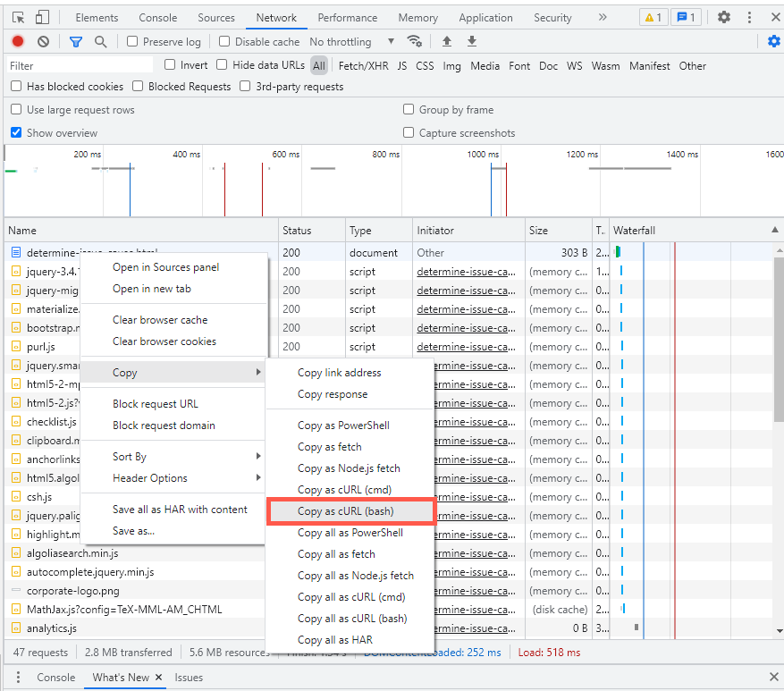Filter requests by Fetch/XHR type
The image size is (784, 691).
click(x=364, y=66)
